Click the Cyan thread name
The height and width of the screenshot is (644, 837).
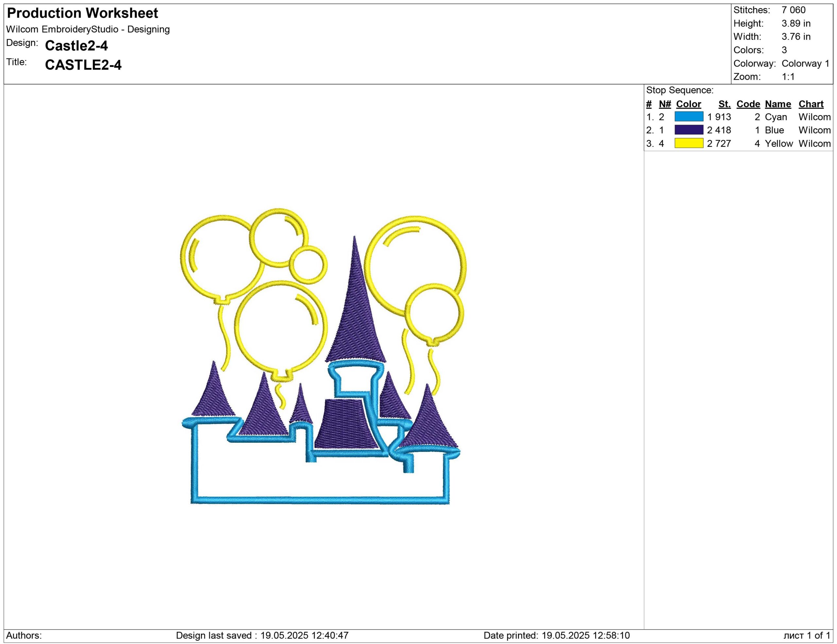tap(776, 117)
